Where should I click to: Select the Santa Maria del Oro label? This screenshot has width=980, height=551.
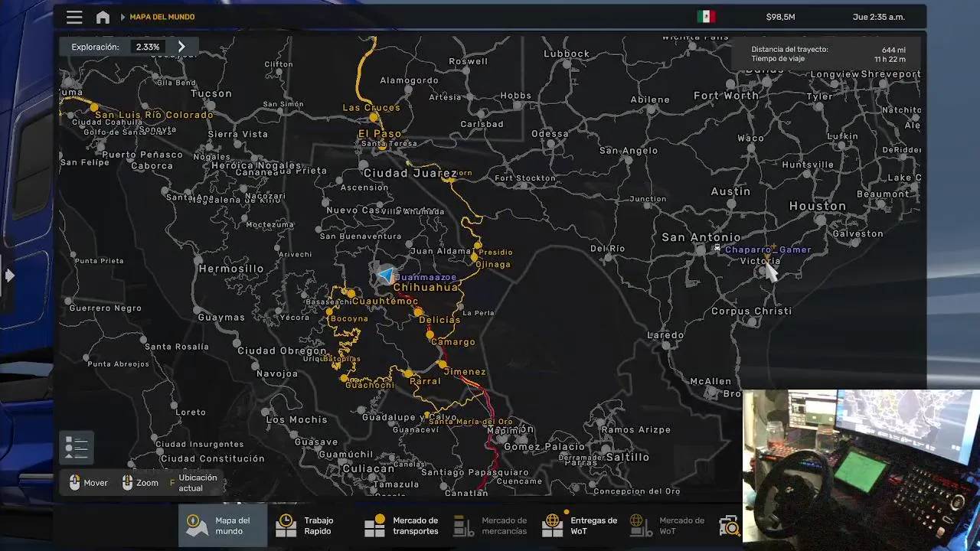coord(471,422)
